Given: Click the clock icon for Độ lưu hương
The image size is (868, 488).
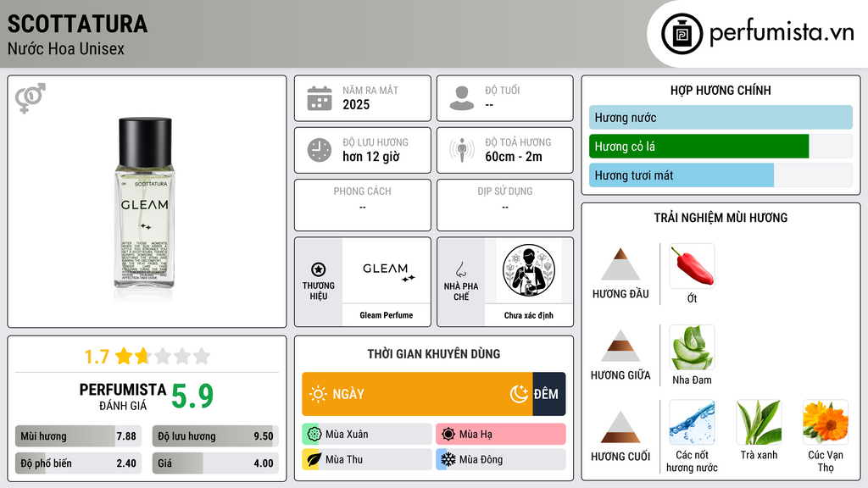Looking at the screenshot, I should (x=320, y=150).
